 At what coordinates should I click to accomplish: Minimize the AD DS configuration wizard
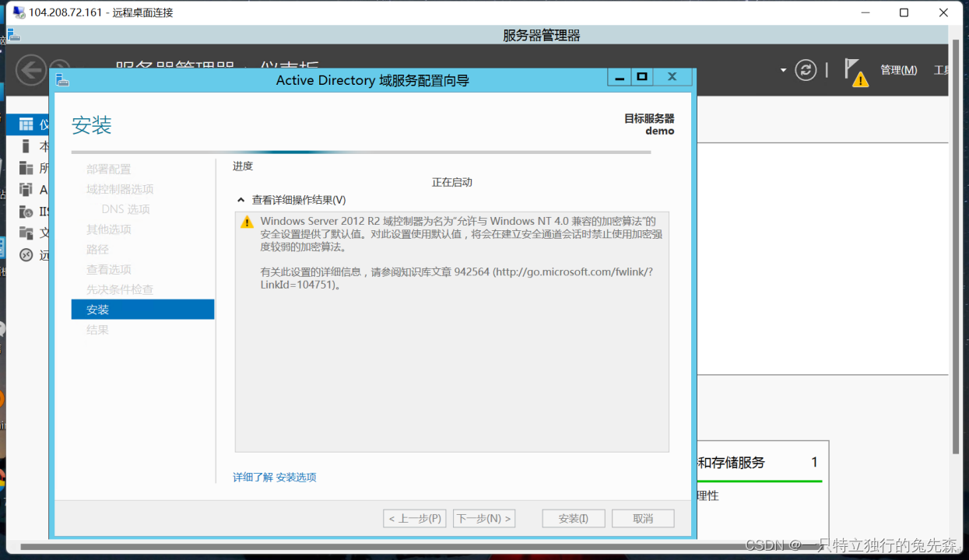tap(620, 77)
